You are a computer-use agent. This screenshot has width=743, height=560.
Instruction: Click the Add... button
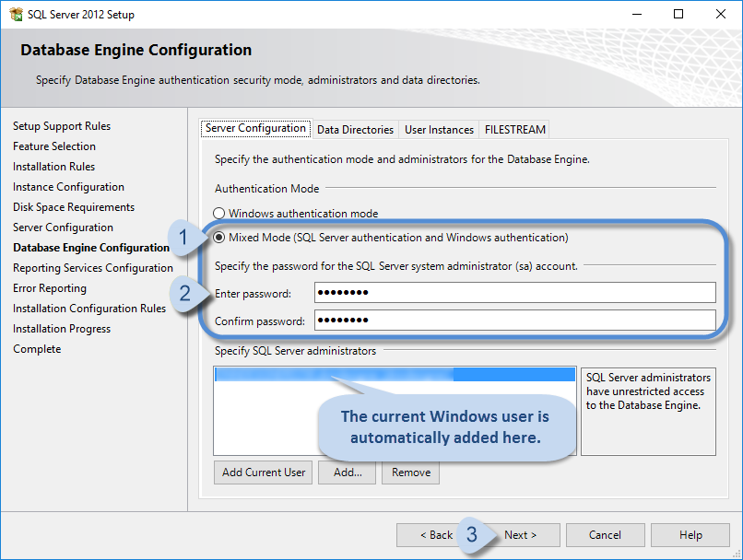(348, 472)
